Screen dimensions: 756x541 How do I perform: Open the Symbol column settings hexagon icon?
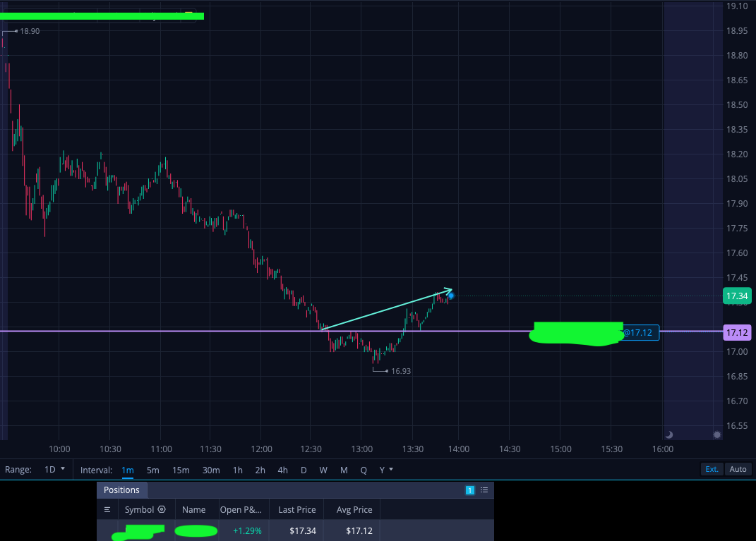[x=162, y=509]
